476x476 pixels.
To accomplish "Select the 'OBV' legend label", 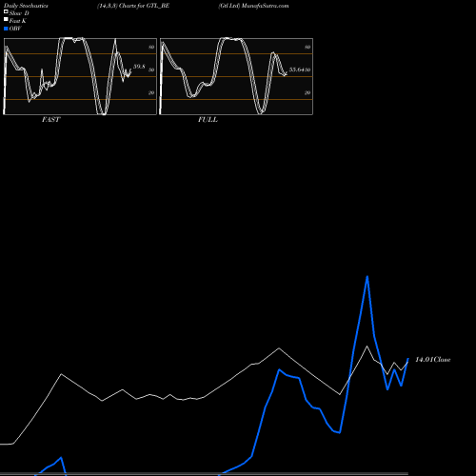I will coord(15,29).
